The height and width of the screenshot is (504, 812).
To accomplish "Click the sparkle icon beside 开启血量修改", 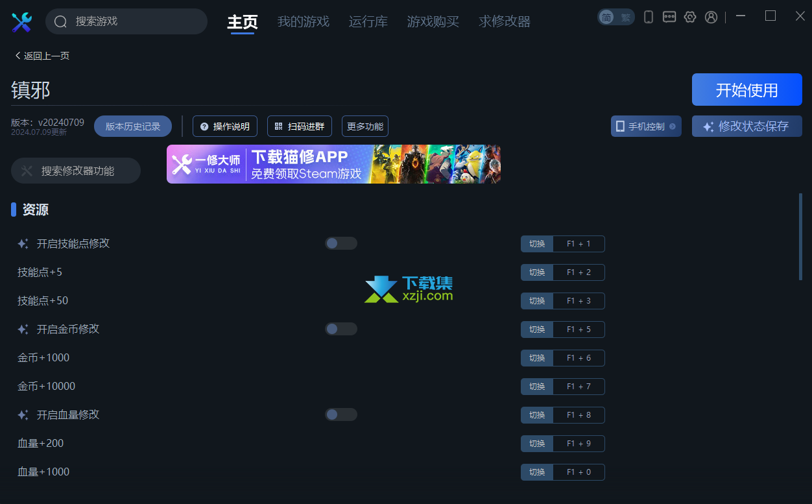I will click(23, 415).
